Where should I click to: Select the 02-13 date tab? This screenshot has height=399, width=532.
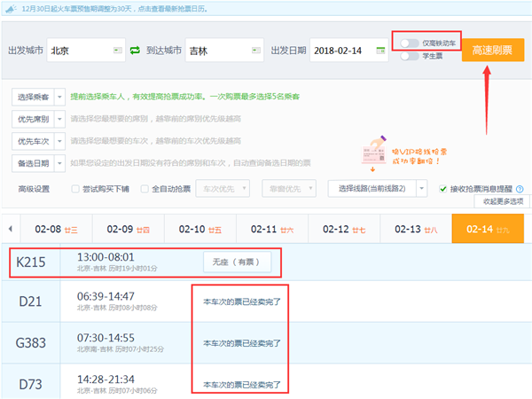click(416, 229)
